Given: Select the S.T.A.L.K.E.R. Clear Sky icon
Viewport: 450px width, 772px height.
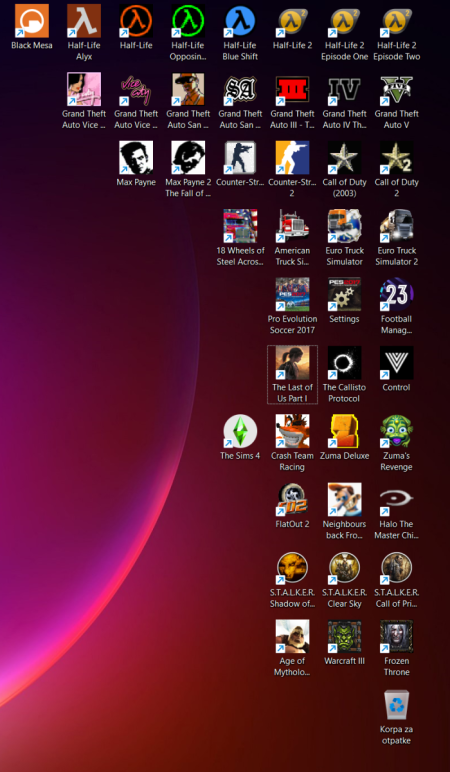Looking at the screenshot, I should (x=345, y=568).
